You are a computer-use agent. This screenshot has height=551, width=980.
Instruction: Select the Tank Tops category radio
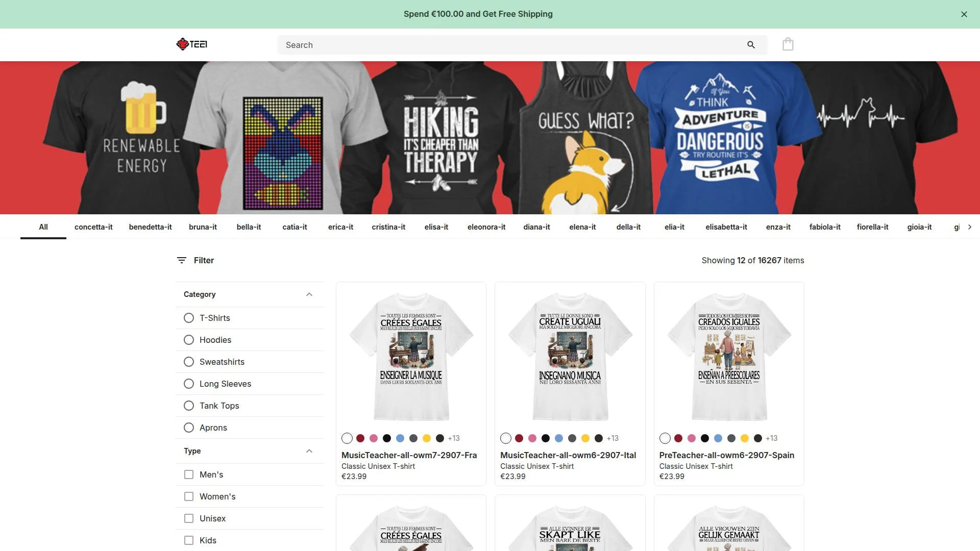coord(189,406)
